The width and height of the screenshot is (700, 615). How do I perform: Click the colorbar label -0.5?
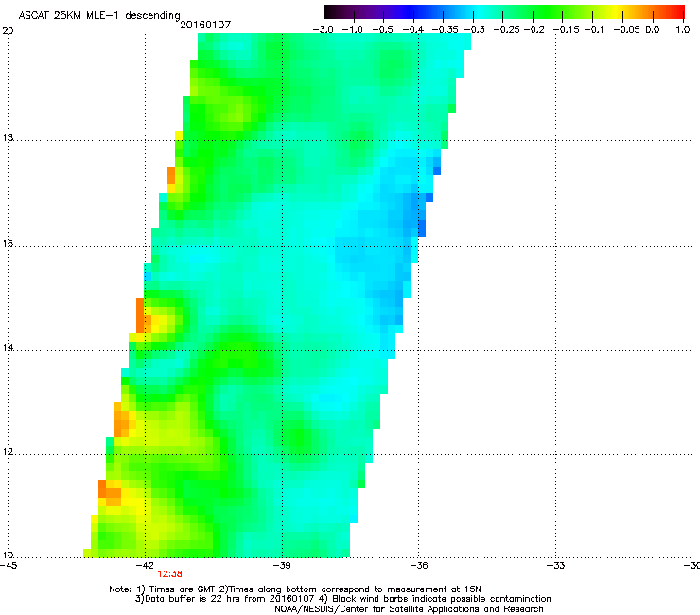click(x=382, y=30)
